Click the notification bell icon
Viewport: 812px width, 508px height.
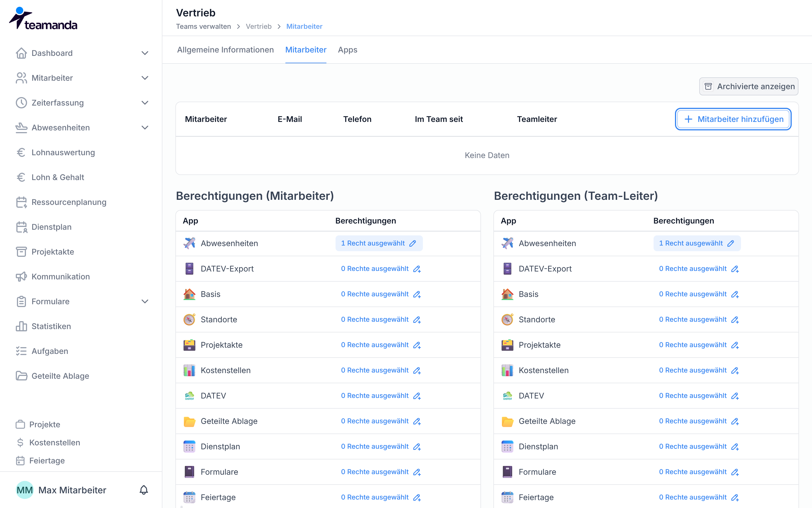(144, 490)
